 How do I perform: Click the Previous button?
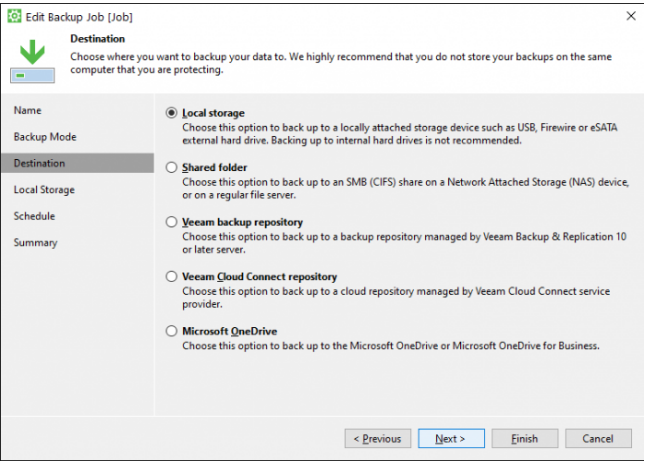[377, 438]
